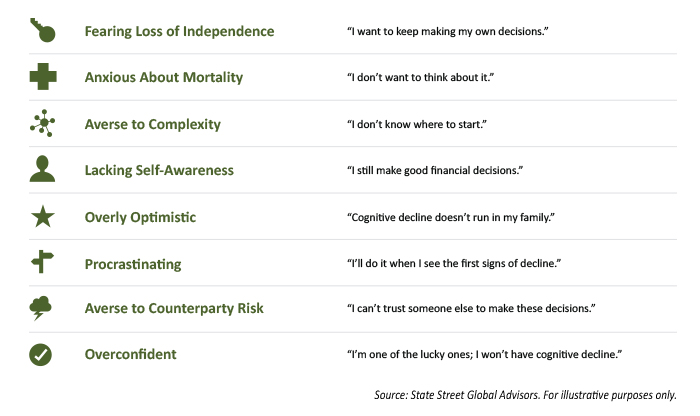Click the star icon for Overly Optimistic
This screenshot has height=416, width=700.
pos(43,216)
